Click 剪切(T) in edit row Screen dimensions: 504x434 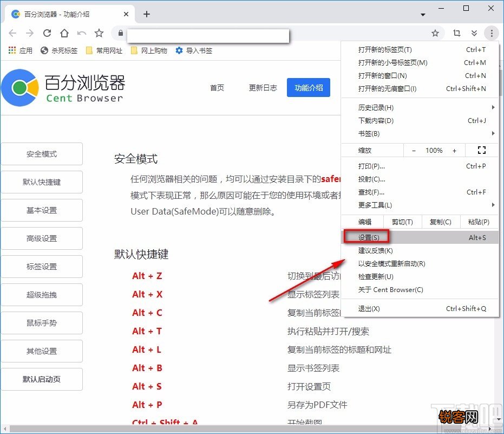tap(402, 222)
